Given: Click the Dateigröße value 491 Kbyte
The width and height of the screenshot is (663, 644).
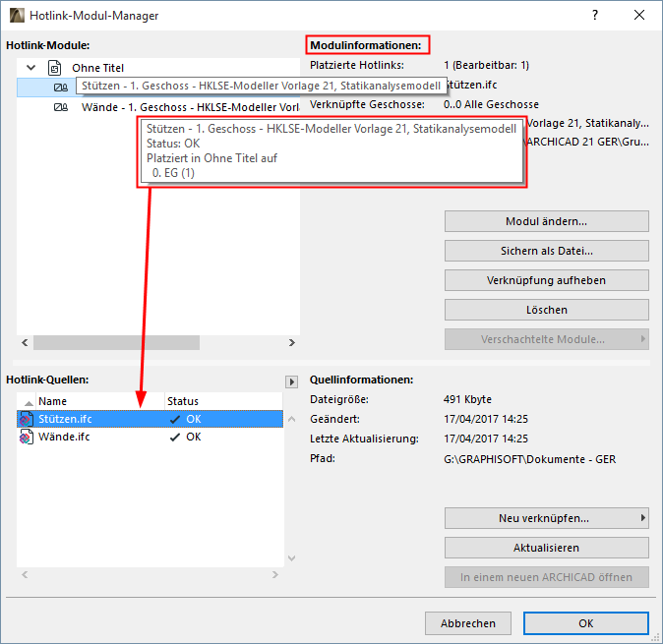Looking at the screenshot, I should pos(467,399).
